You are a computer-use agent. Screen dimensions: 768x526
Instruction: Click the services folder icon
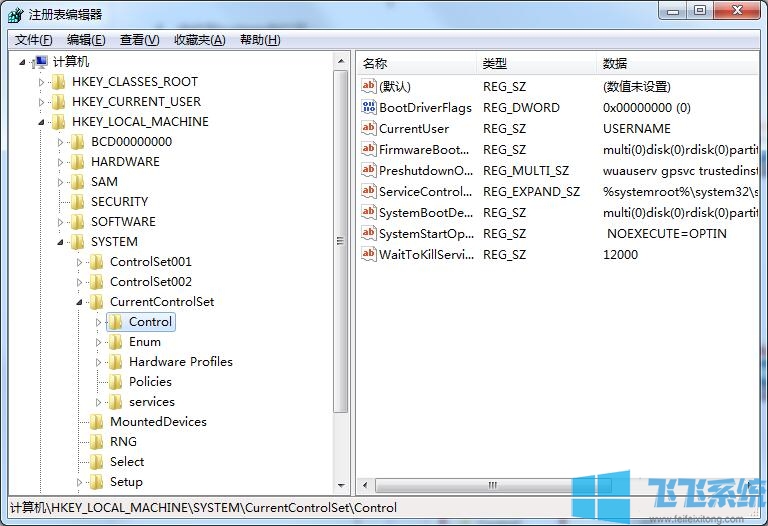click(116, 402)
